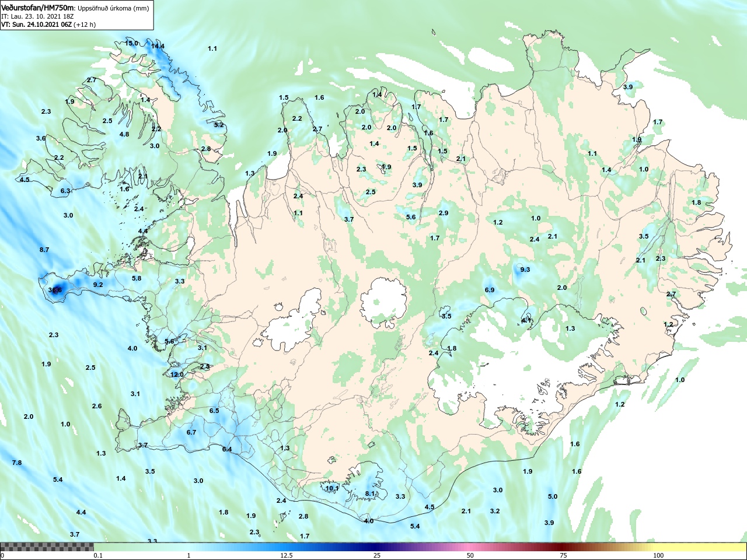Click the precipitation value '36.6'
Viewport: 747px width, 560px height.
pyautogui.click(x=55, y=290)
